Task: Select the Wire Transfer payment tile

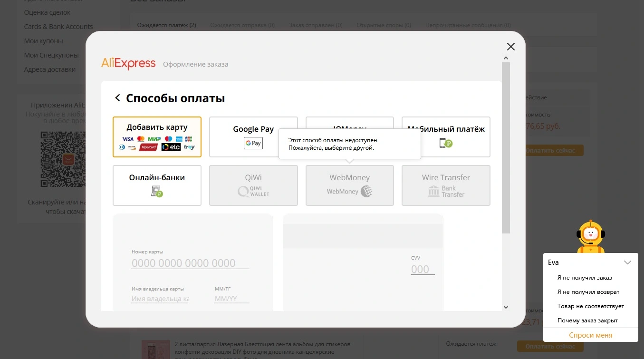Action: click(x=446, y=185)
